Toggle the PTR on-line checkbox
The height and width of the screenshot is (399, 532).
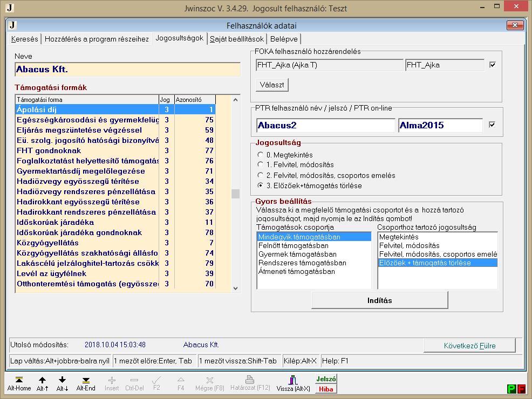tap(492, 125)
